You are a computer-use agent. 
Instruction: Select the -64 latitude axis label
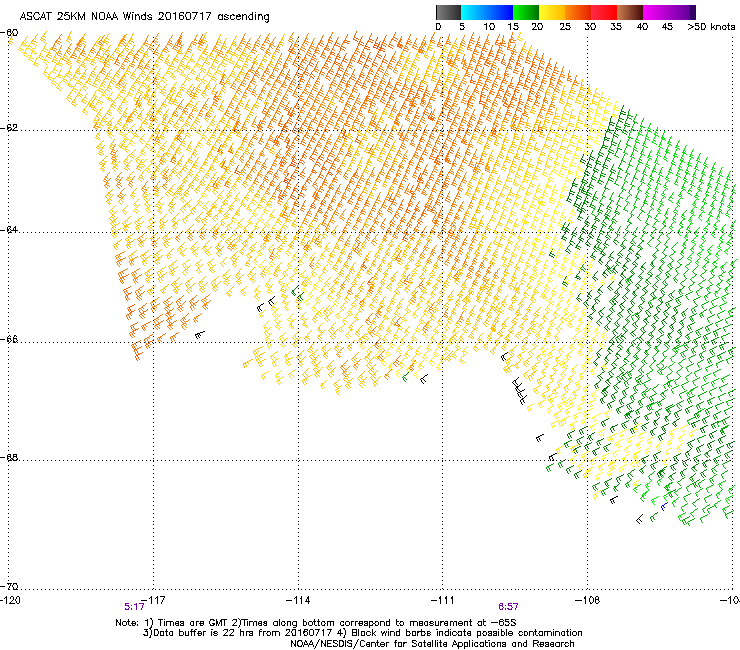pyautogui.click(x=9, y=229)
